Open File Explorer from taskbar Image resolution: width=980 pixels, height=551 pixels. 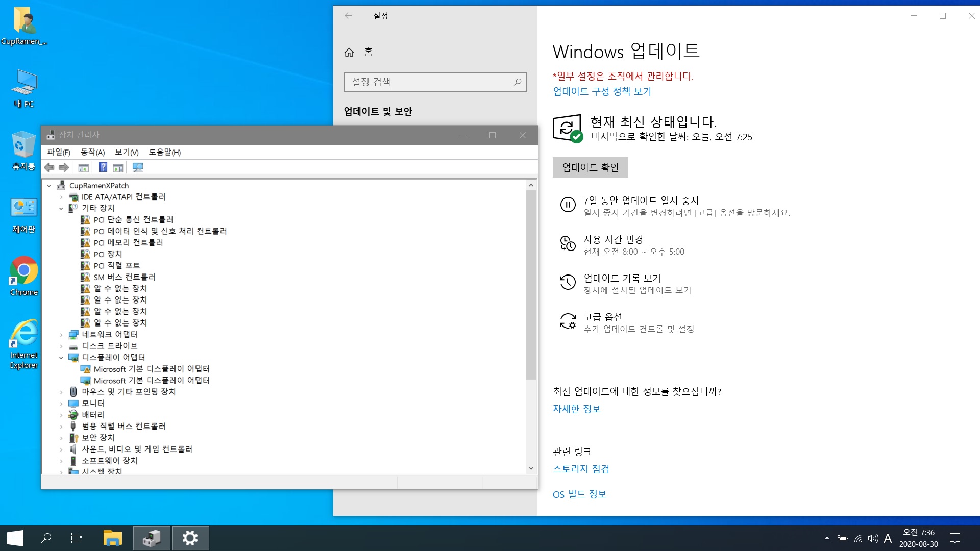pos(113,538)
